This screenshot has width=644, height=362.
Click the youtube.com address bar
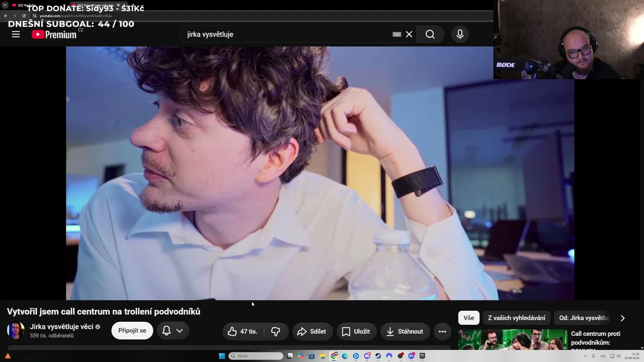tap(262, 16)
